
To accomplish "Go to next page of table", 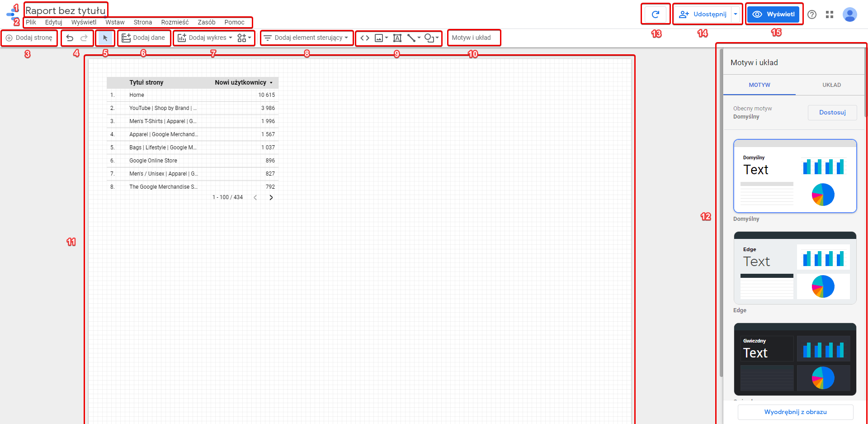I will (271, 197).
